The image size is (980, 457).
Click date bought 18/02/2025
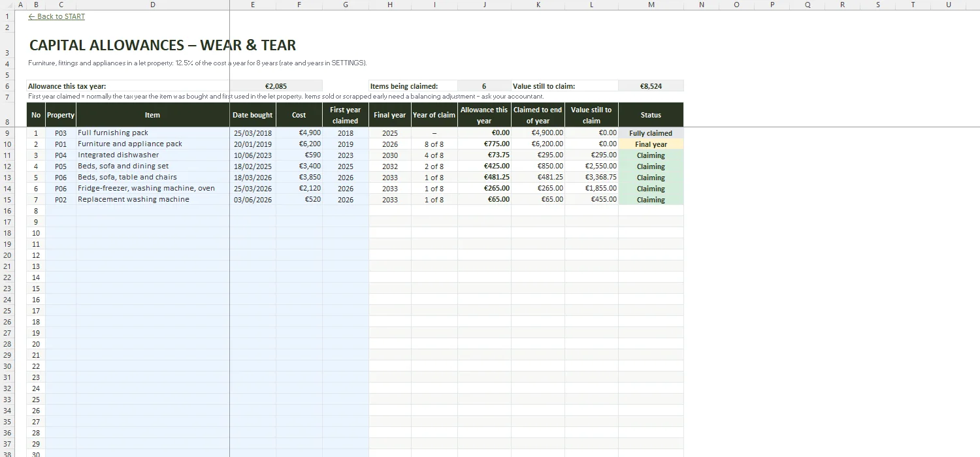pos(253,166)
